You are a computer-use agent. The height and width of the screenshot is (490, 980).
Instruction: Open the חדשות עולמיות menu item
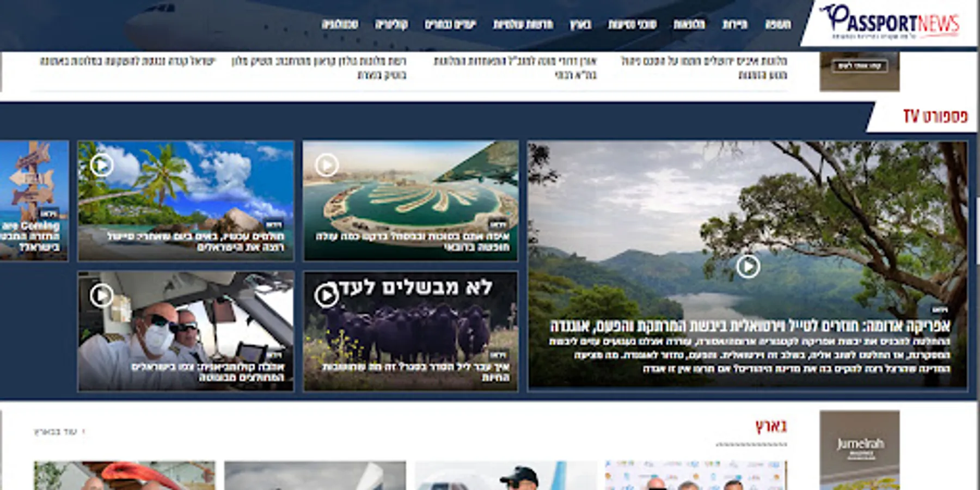[x=523, y=24]
